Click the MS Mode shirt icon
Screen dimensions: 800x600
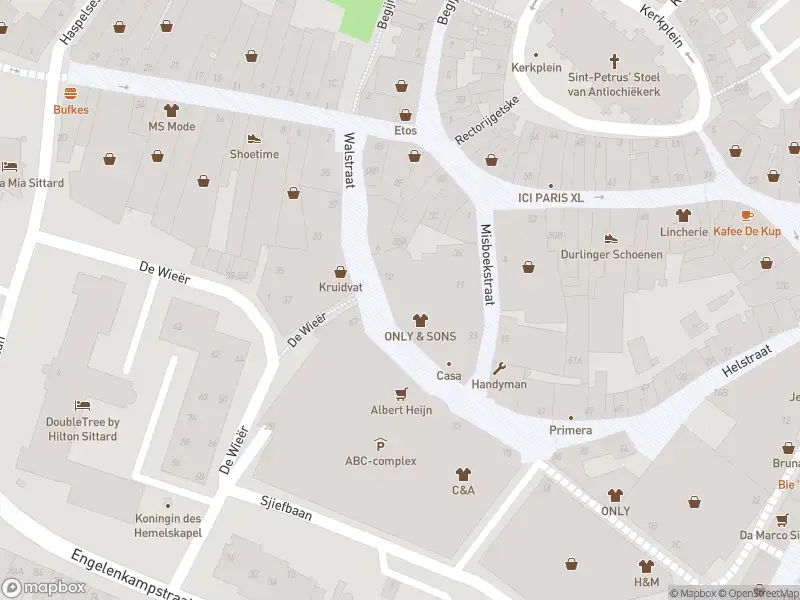coord(171,110)
